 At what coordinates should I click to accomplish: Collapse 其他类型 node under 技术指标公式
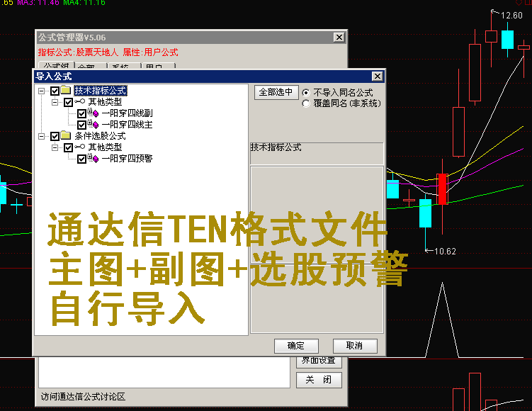[x=55, y=102]
